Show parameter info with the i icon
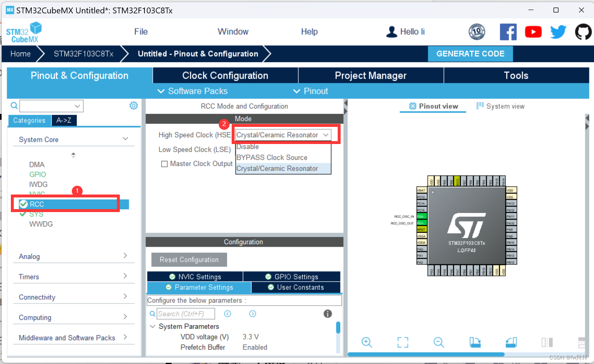Screen dimensions: 594x364 point(328,313)
